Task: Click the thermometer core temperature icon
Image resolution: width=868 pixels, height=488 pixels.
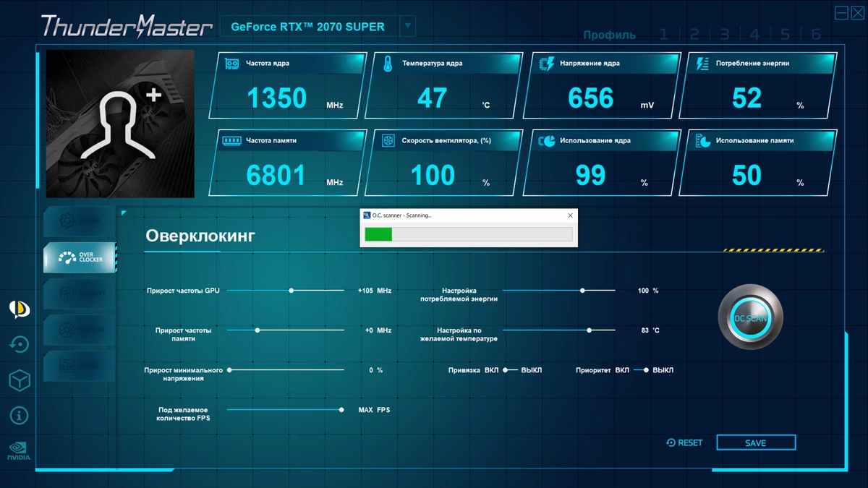Action: [388, 64]
